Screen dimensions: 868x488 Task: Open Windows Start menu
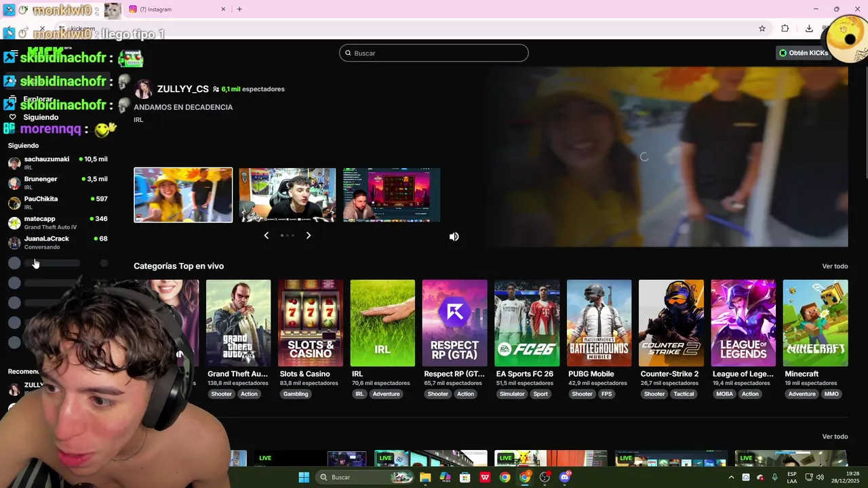(x=304, y=477)
